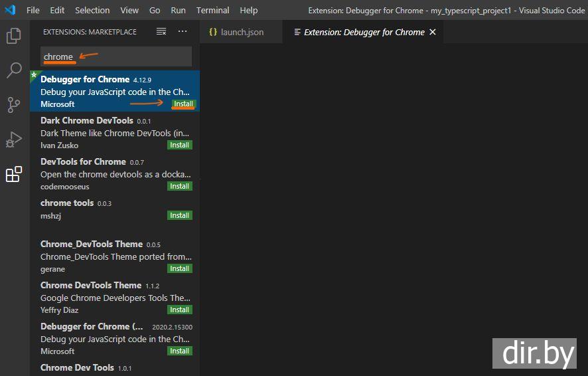Open the Explorer view in activity bar
The image size is (588, 376).
point(14,36)
